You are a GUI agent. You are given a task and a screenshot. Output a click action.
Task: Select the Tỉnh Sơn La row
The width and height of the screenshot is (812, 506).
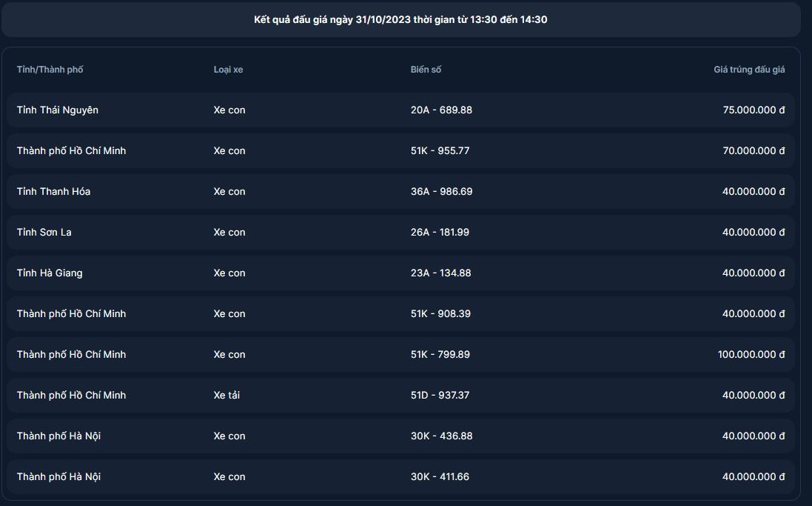[x=44, y=233]
